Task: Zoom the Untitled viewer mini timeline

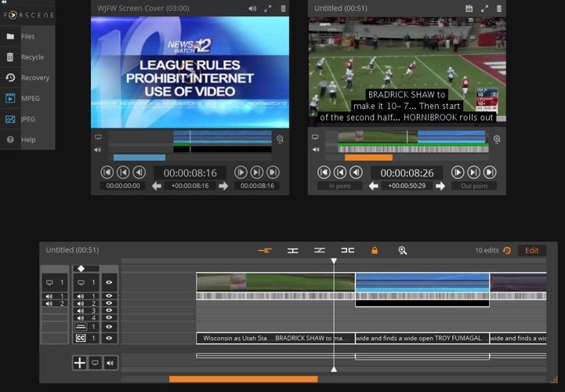Action: point(497,140)
